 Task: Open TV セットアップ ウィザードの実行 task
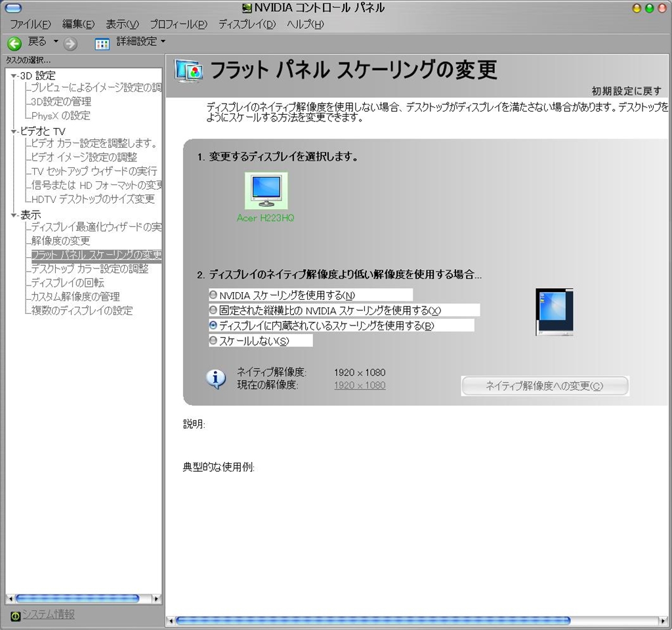pos(94,171)
